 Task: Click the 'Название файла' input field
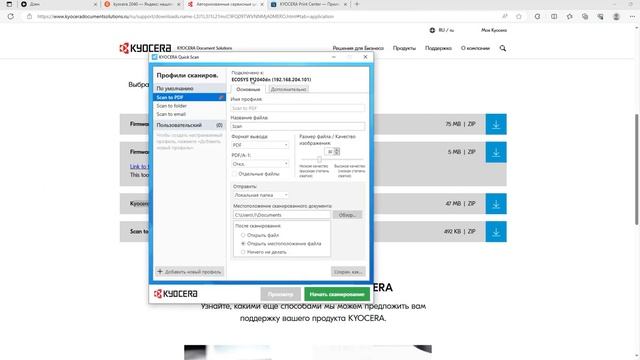(298, 126)
